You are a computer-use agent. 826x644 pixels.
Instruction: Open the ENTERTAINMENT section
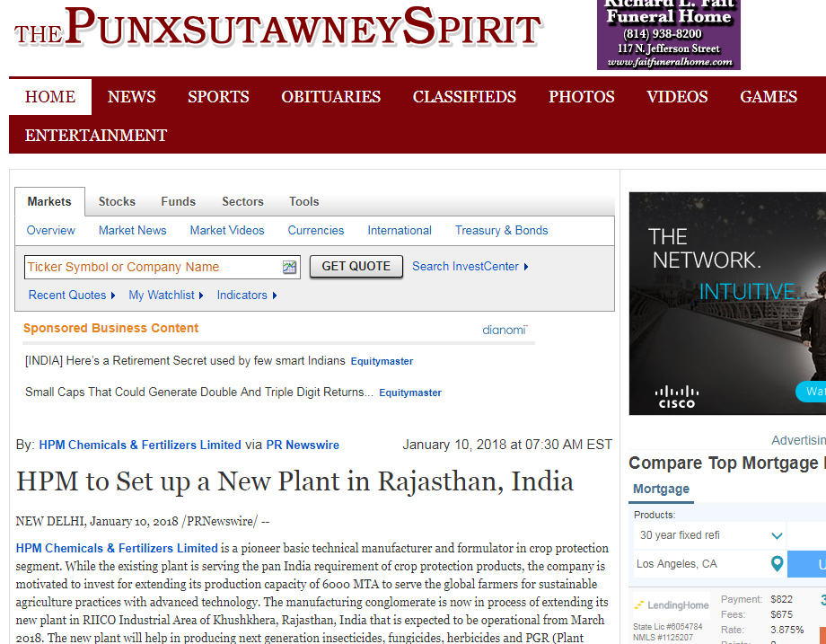point(96,136)
